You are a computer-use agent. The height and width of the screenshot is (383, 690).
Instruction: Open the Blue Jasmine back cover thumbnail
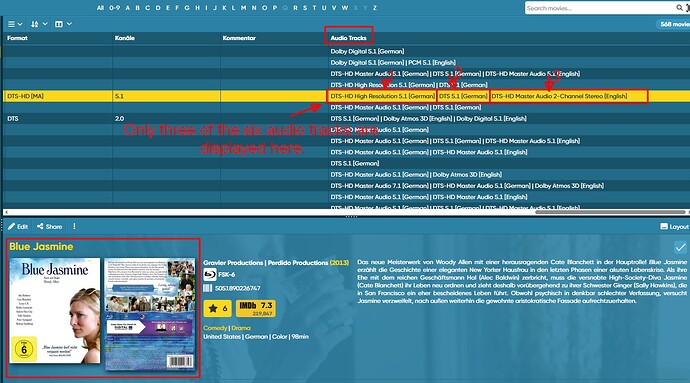click(x=150, y=314)
